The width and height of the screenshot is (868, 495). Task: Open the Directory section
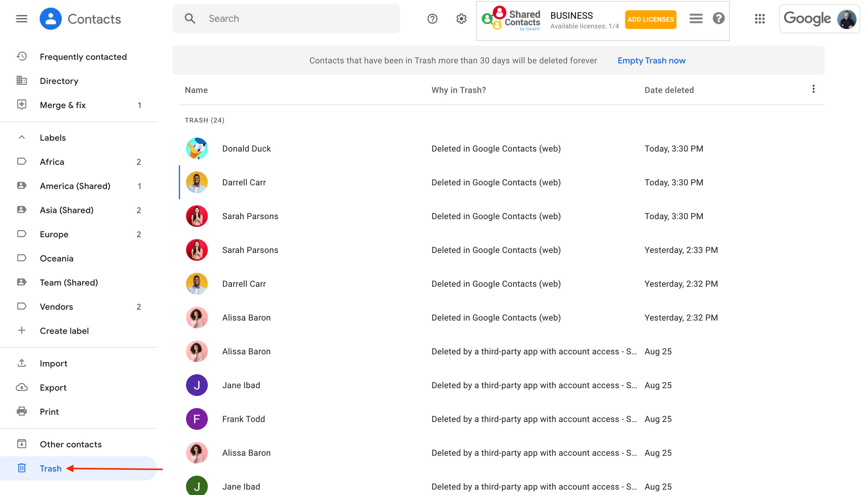pyautogui.click(x=59, y=81)
